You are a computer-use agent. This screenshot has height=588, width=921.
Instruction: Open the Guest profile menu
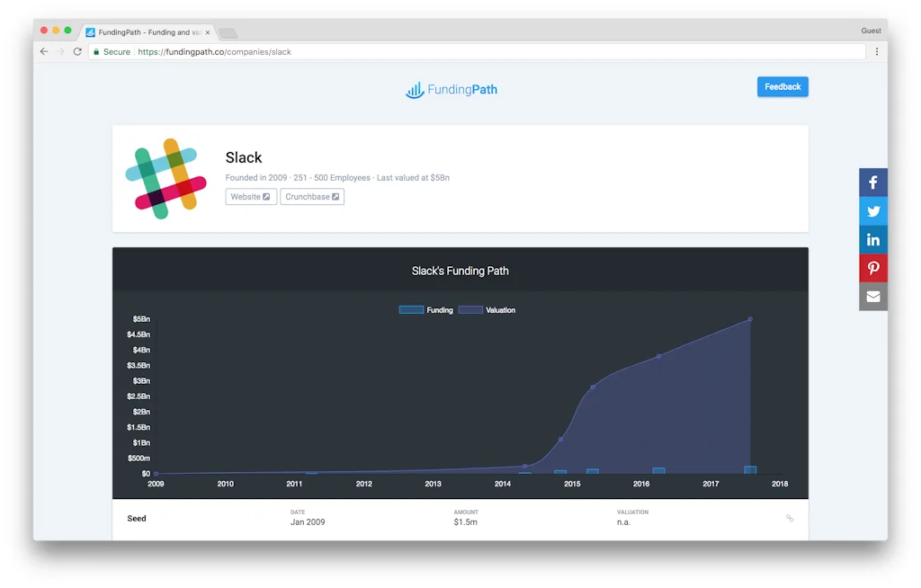(x=870, y=30)
